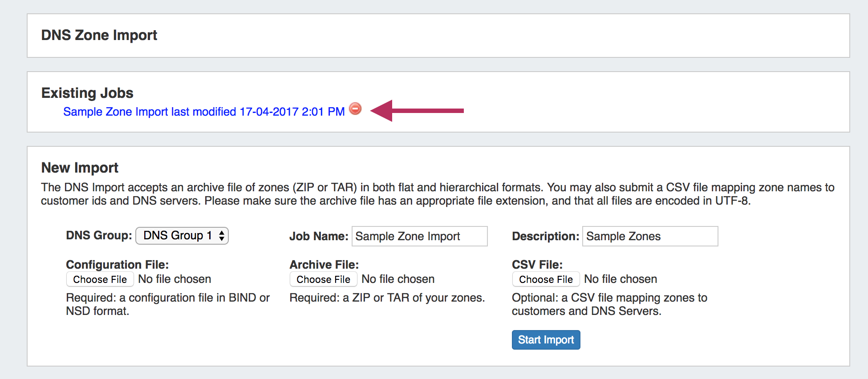Image resolution: width=868 pixels, height=379 pixels.
Task: Click the Archive File label
Action: 324,265
